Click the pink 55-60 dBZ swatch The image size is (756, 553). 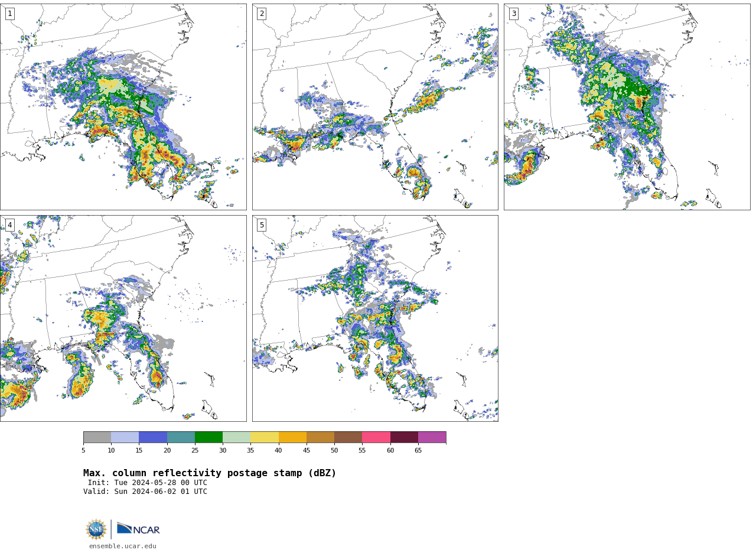tap(376, 437)
